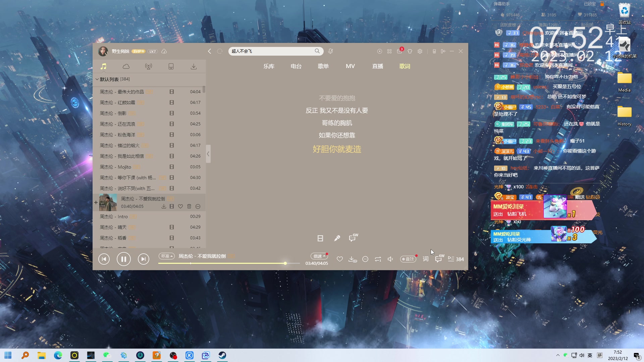This screenshot has width=644, height=362.
Task: Switch to the 直播 tab
Action: click(378, 66)
